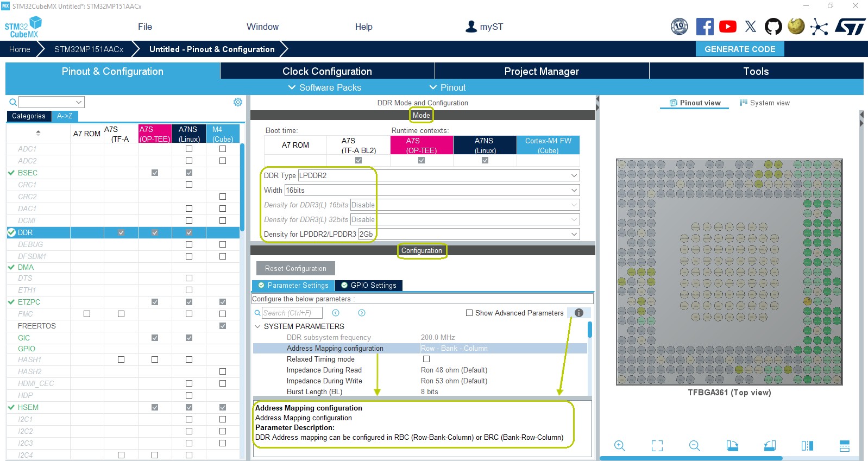This screenshot has height=461, width=868.
Task: Click the parameter info icon
Action: click(579, 313)
